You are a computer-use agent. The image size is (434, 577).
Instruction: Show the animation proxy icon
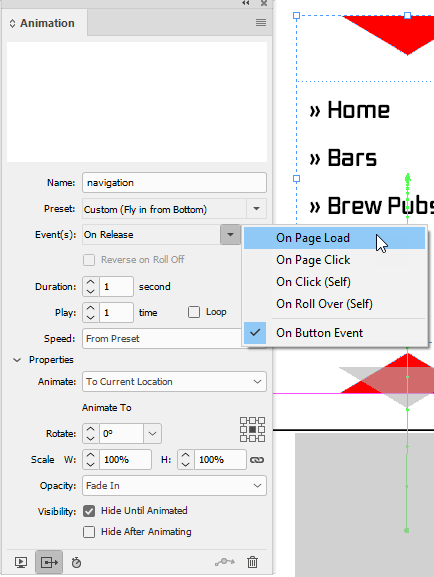point(49,562)
